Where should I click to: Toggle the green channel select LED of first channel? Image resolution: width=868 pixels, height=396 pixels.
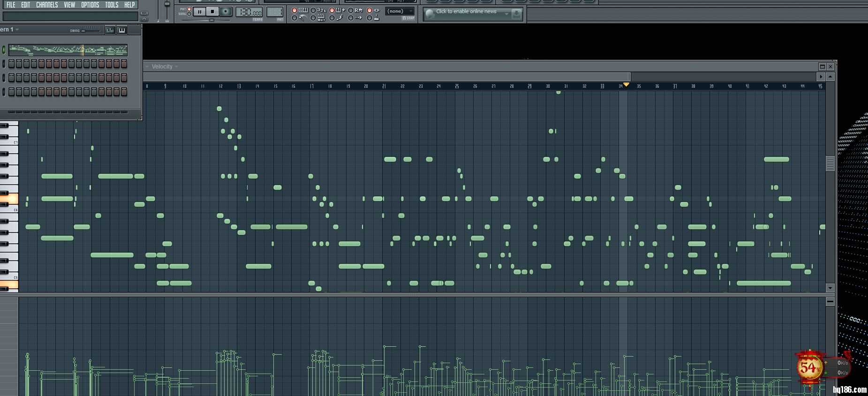click(x=4, y=50)
